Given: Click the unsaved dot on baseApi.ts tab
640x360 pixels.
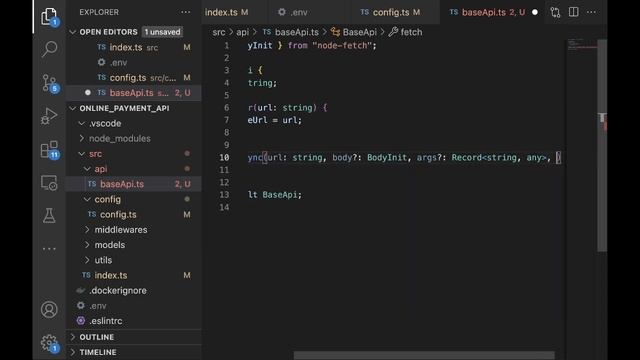Looking at the screenshot, I should pyautogui.click(x=535, y=12).
